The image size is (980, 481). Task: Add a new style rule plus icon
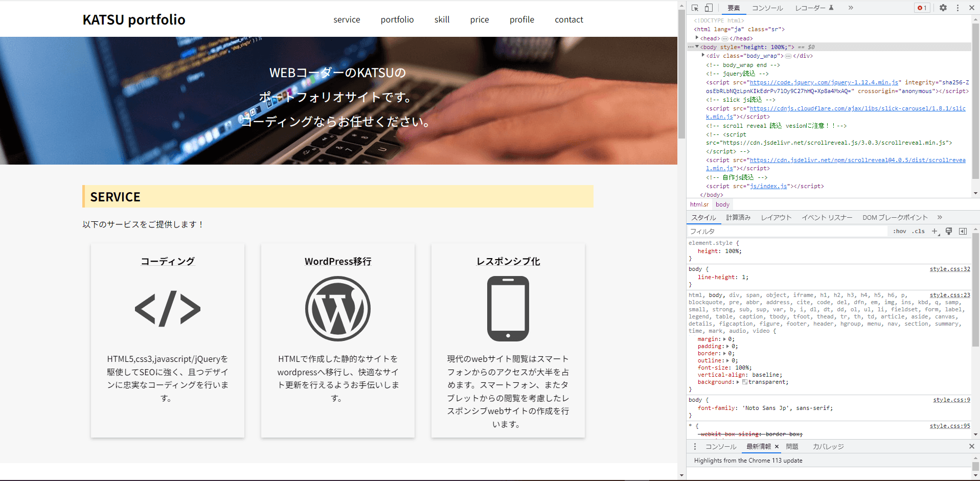pyautogui.click(x=935, y=231)
